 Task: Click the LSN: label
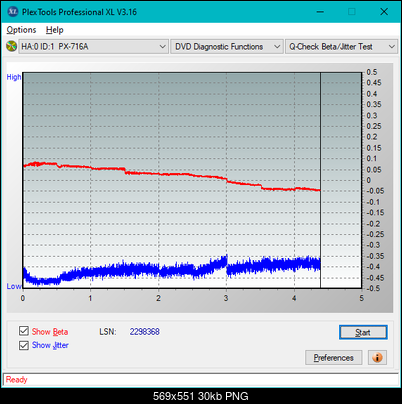108,332
